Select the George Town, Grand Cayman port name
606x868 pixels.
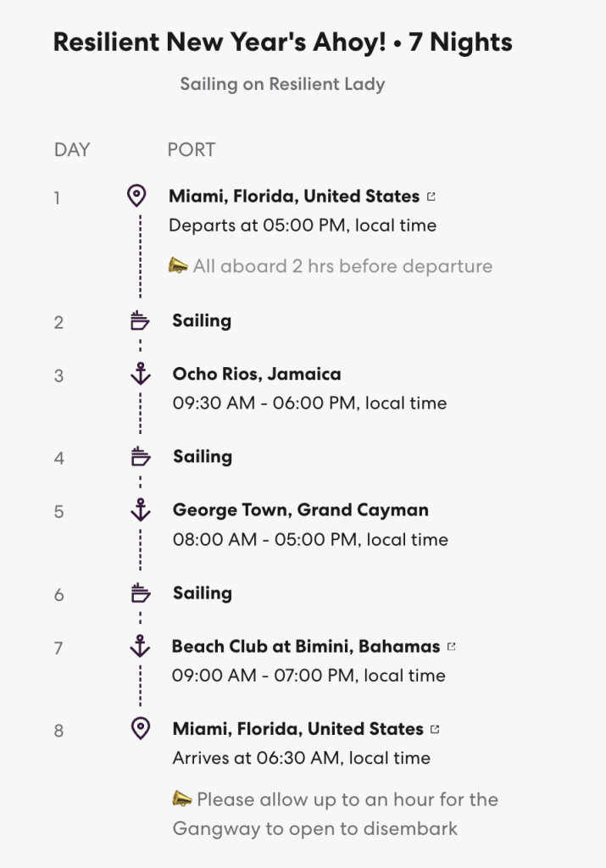(300, 510)
